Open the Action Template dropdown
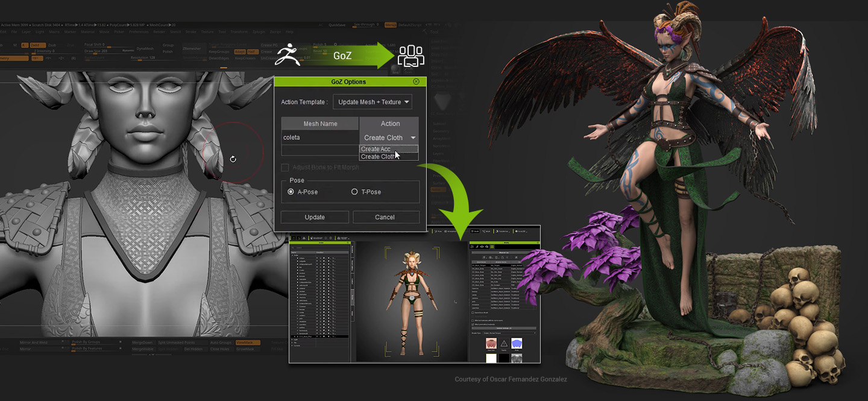This screenshot has width=868, height=401. pos(372,102)
